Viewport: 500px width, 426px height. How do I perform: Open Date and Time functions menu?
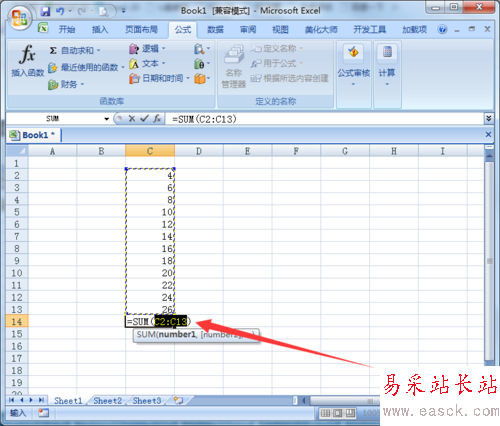tap(159, 79)
